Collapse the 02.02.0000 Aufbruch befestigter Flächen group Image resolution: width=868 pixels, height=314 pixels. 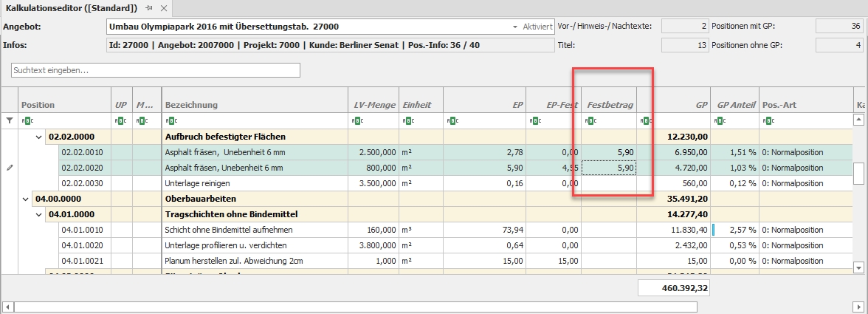38,137
